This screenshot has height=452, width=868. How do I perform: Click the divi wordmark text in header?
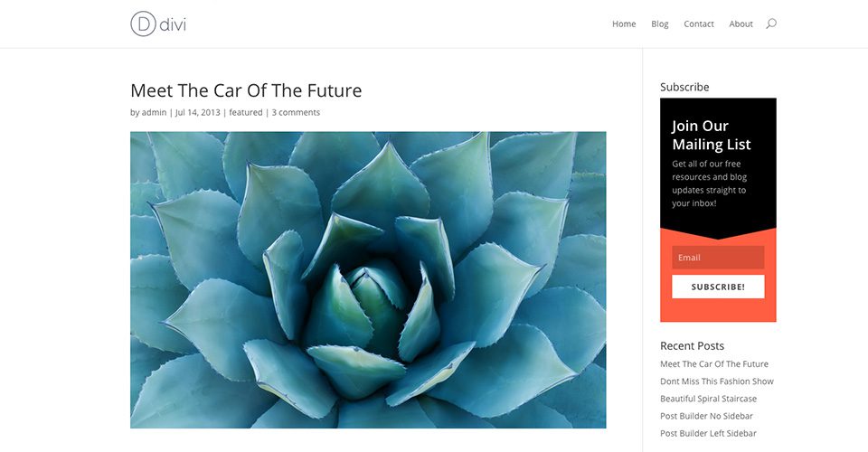173,24
